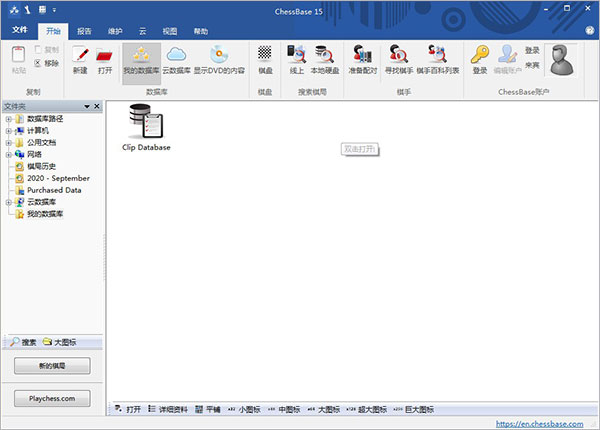Click the 新建 (New) database icon
Image resolution: width=600 pixels, height=430 pixels.
[80, 57]
